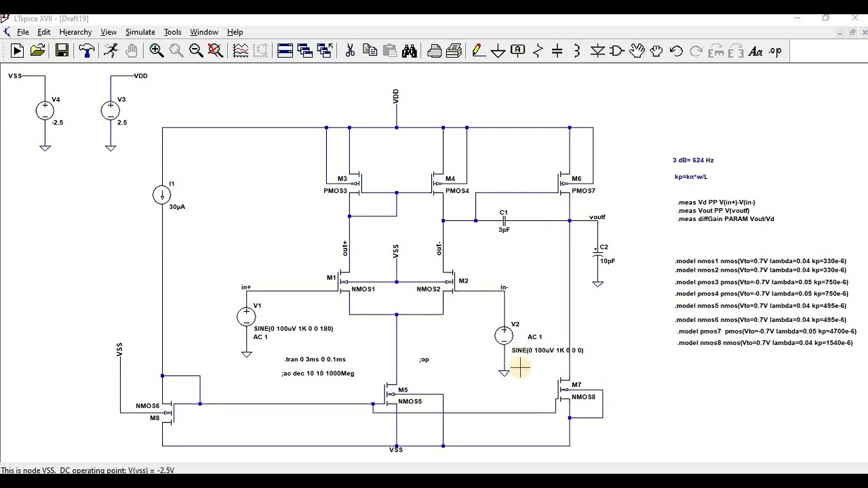Click the '.meas Vd PP V(in+)-V(in-)' directive
Viewport: 868px width, 488px height.
coord(716,203)
